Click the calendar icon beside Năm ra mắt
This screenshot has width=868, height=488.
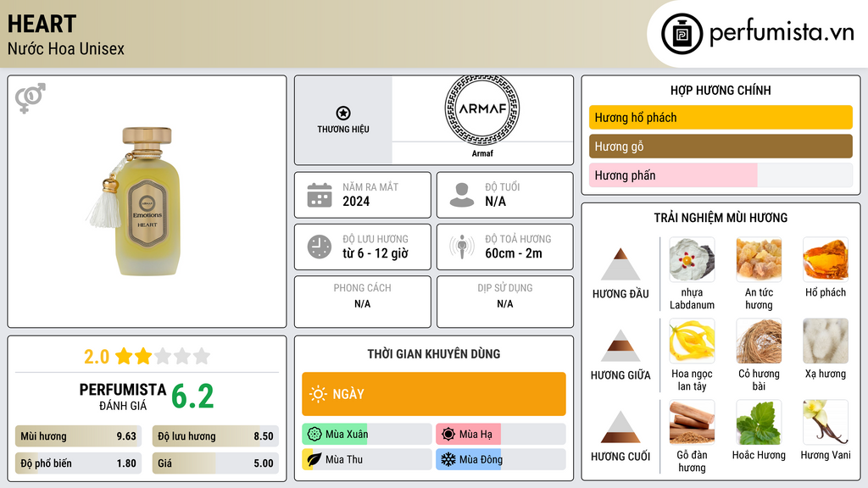(320, 195)
